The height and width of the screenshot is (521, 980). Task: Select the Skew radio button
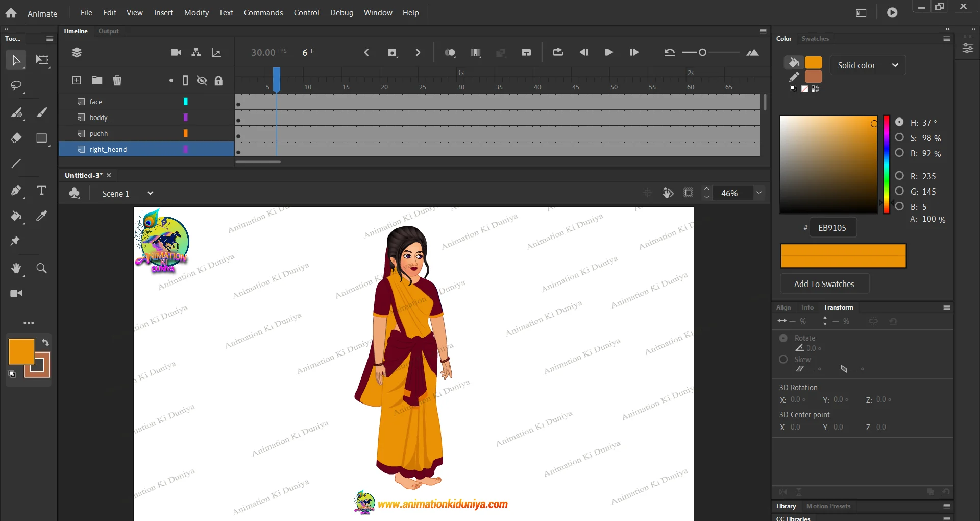coord(783,359)
